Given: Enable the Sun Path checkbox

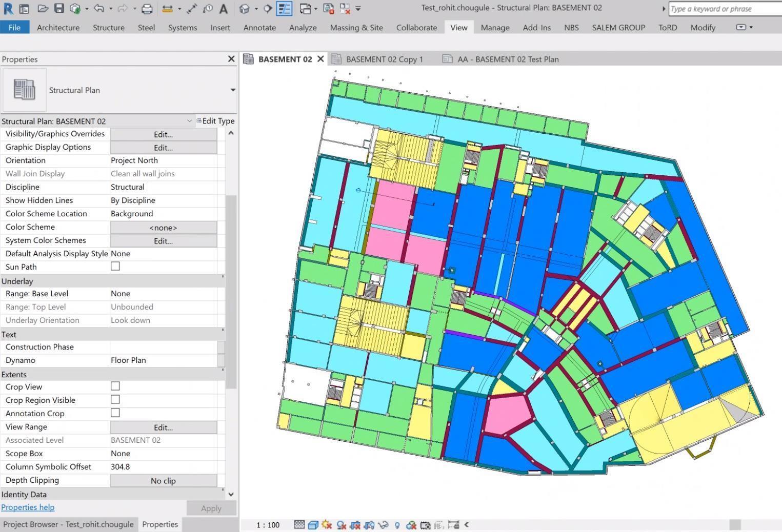Looking at the screenshot, I should click(115, 267).
